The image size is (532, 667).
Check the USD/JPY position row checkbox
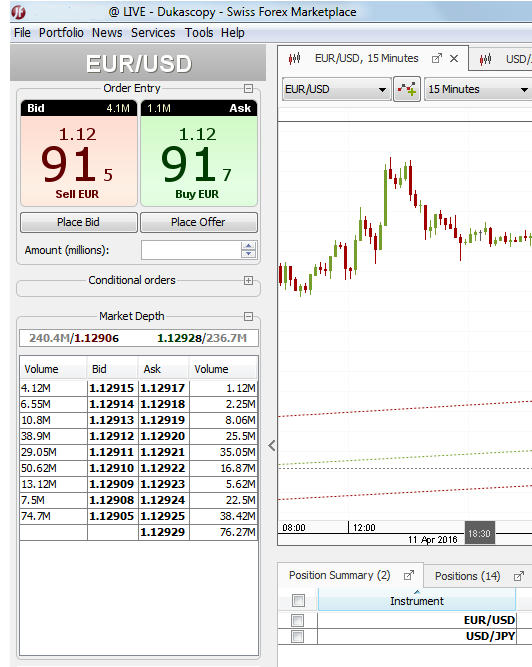(298, 636)
